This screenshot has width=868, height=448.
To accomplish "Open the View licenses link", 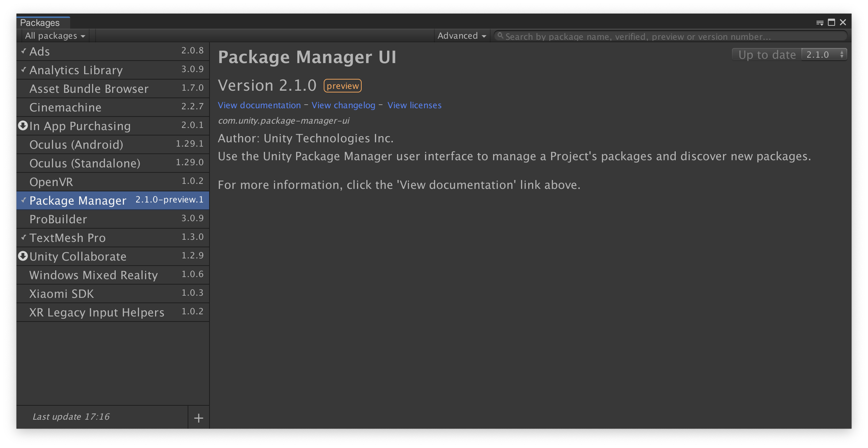I will pos(414,105).
